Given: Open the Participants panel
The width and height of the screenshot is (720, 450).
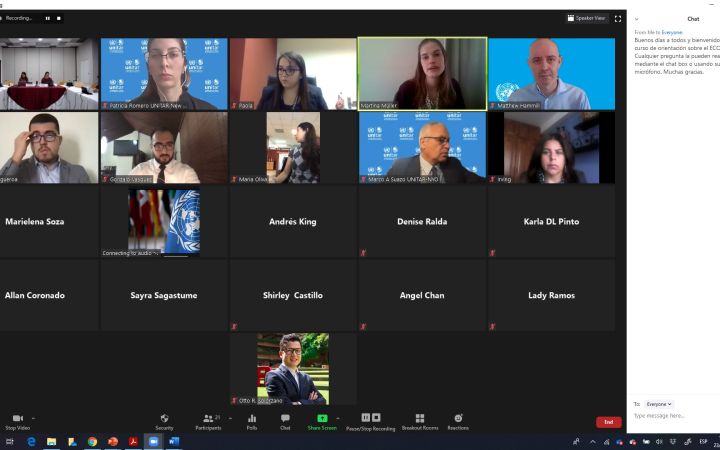Looking at the screenshot, I should coord(208,418).
